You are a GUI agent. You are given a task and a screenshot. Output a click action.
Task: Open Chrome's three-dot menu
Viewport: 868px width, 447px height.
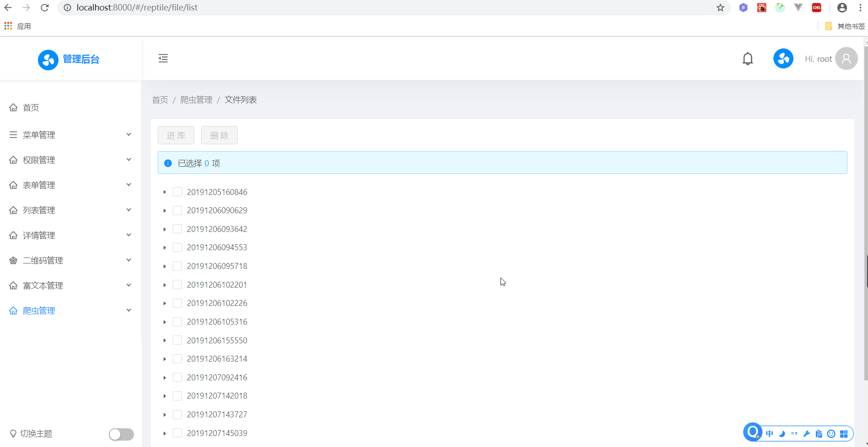(x=860, y=8)
